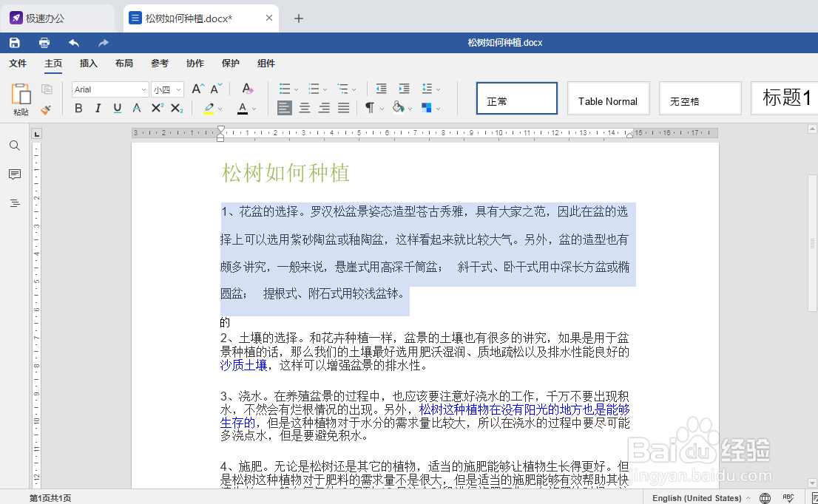Image resolution: width=818 pixels, height=504 pixels.
Task: Toggle strikethrough formatting
Action: point(137,108)
